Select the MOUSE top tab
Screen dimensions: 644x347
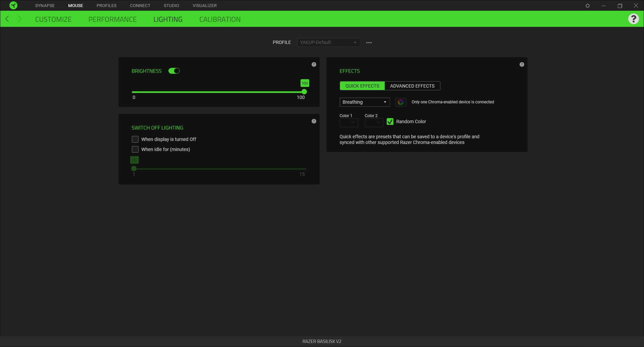pos(75,6)
